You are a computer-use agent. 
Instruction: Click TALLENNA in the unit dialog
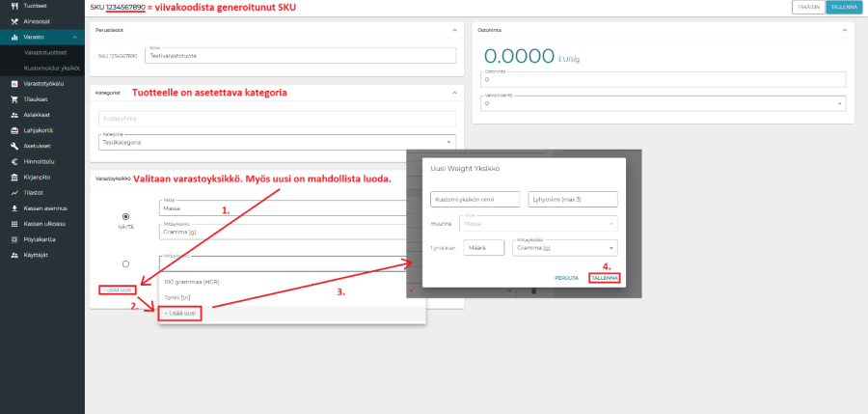coord(604,278)
